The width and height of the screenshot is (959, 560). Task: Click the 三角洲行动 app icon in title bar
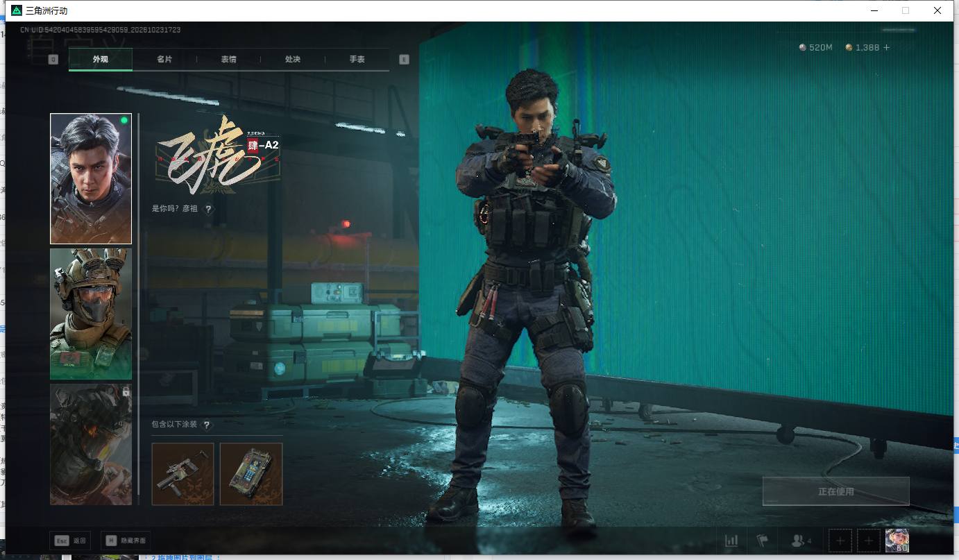pos(17,10)
